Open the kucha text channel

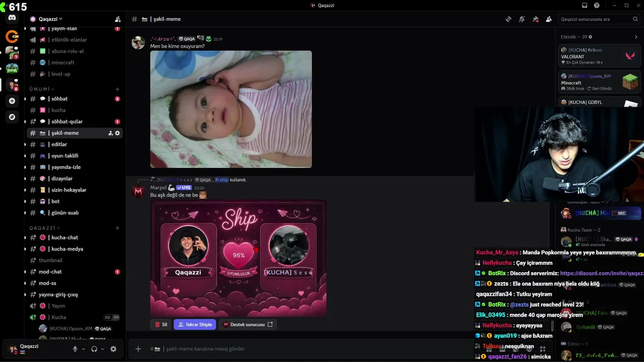coord(74,110)
